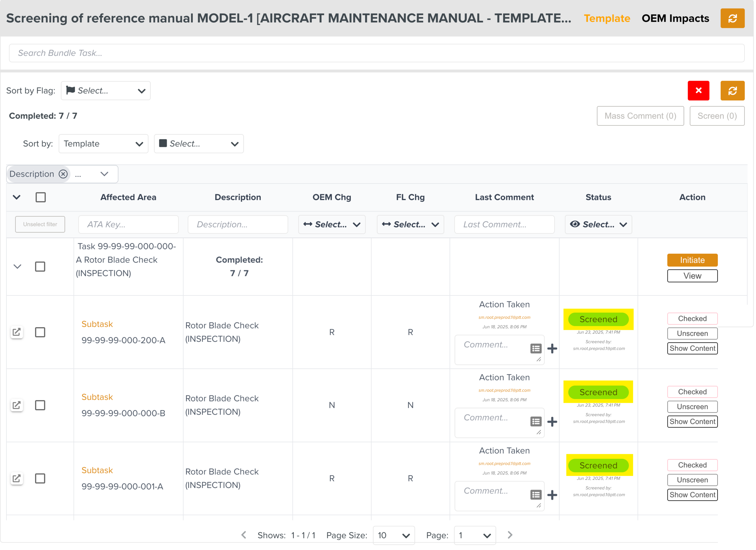Click plus icon to add comment for 99-99-99-000-200-A
756x550 pixels.
coord(553,349)
